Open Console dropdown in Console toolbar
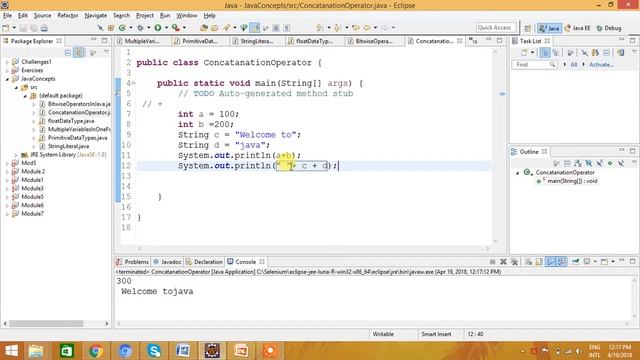The image size is (640, 360). 613,262
